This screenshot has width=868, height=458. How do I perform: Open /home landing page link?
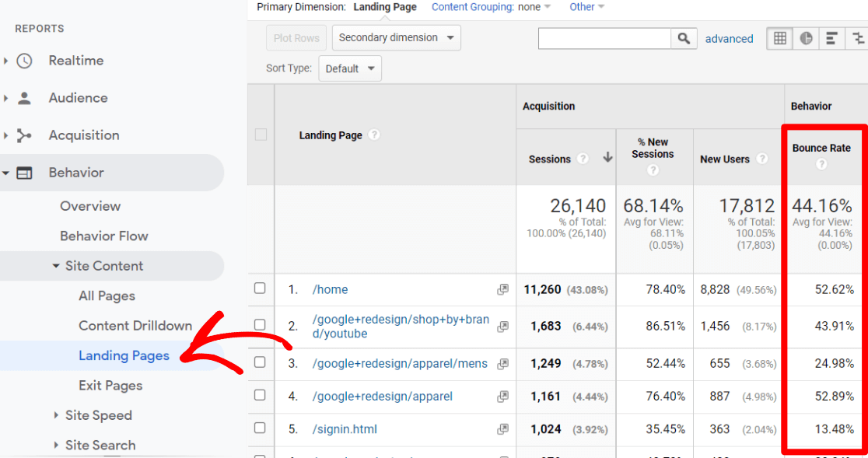point(330,289)
